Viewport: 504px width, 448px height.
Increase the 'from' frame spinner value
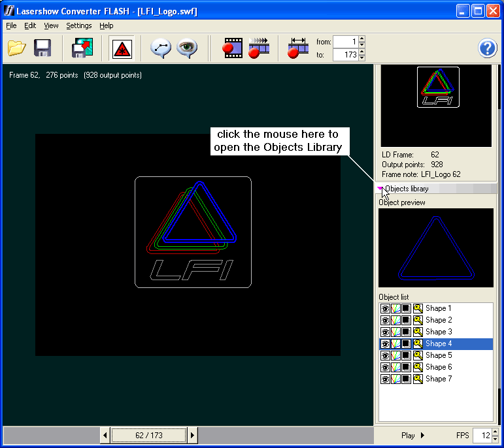[362, 39]
